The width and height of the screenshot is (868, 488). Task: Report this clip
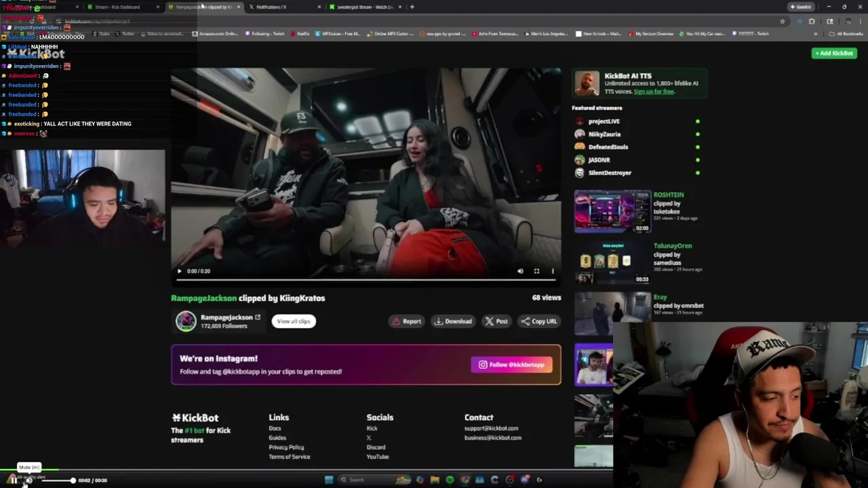tap(407, 321)
